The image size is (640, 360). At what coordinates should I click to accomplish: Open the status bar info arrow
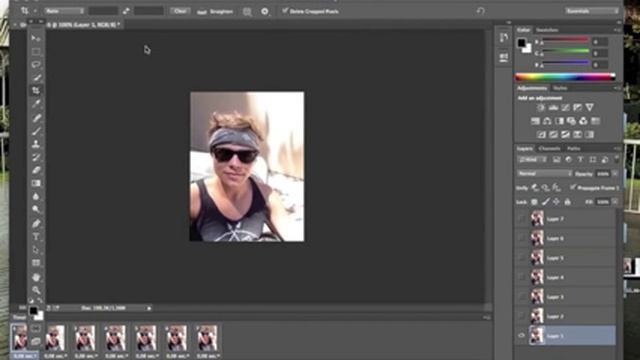(x=149, y=308)
